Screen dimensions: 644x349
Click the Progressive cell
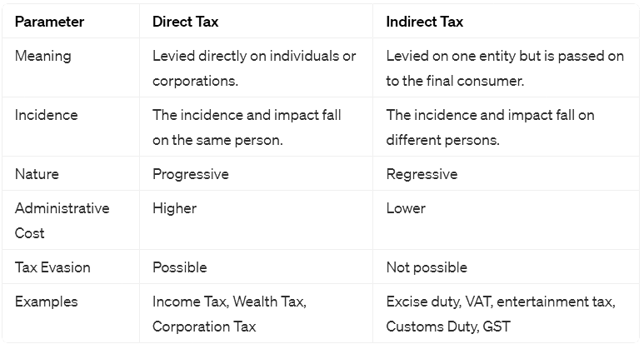coord(190,174)
